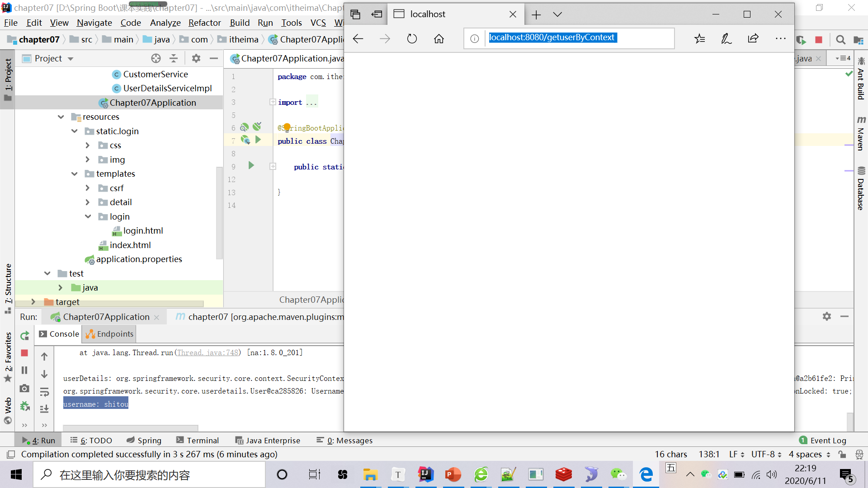Stop the running Chapter07Application process

point(25,353)
